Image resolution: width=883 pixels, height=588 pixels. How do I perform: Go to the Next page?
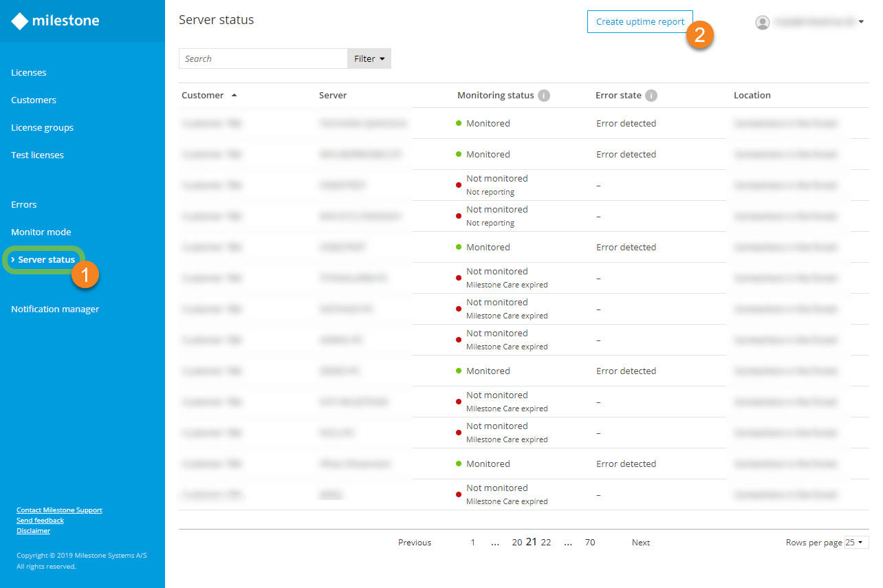tap(641, 543)
